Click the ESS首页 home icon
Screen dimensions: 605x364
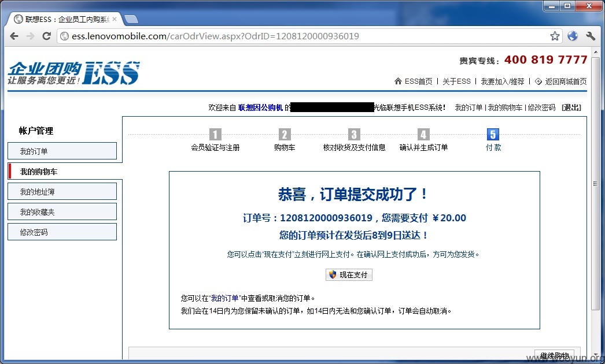pyautogui.click(x=398, y=81)
